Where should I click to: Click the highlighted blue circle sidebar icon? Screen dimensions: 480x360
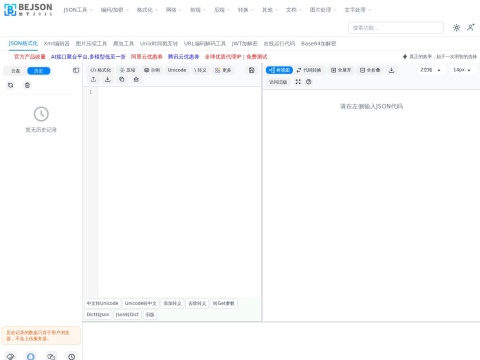coord(31,356)
